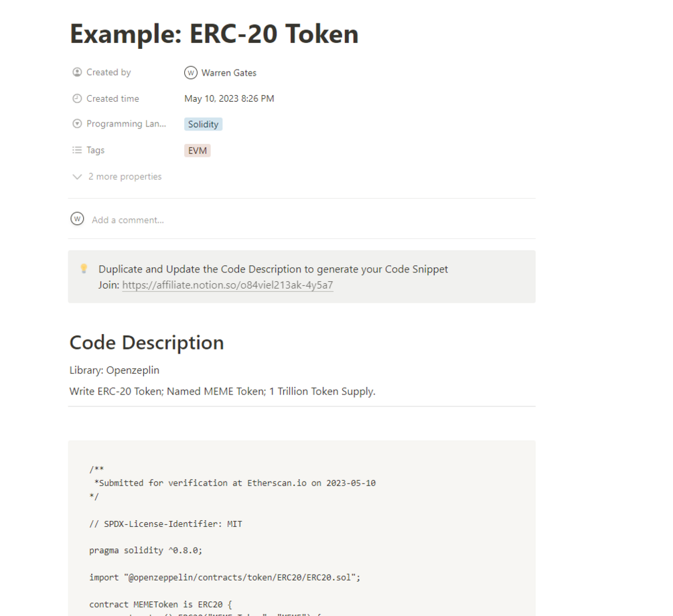Click the pragma solidity line in code block

coord(145,550)
